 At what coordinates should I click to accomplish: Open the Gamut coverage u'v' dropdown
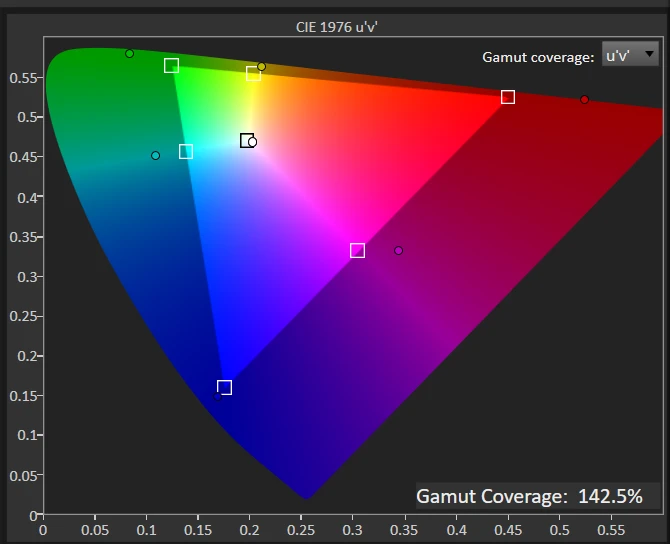[630, 55]
